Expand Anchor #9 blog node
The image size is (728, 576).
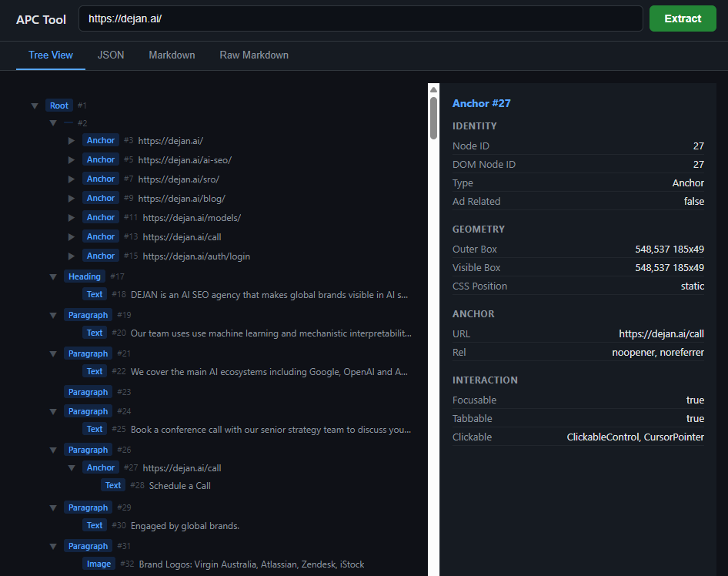pyautogui.click(x=71, y=199)
